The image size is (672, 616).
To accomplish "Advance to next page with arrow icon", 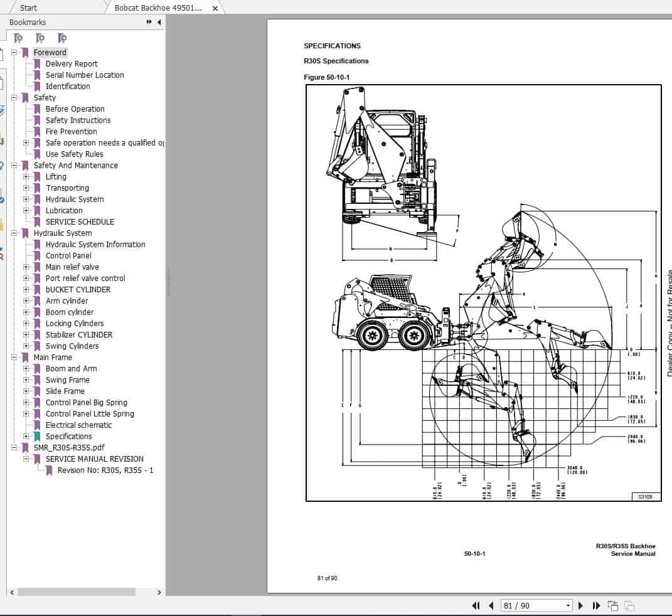I will tap(581, 605).
